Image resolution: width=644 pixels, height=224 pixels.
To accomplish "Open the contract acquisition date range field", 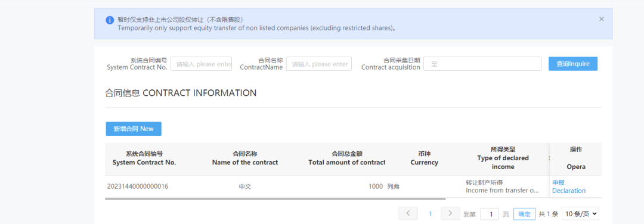I will [x=482, y=64].
